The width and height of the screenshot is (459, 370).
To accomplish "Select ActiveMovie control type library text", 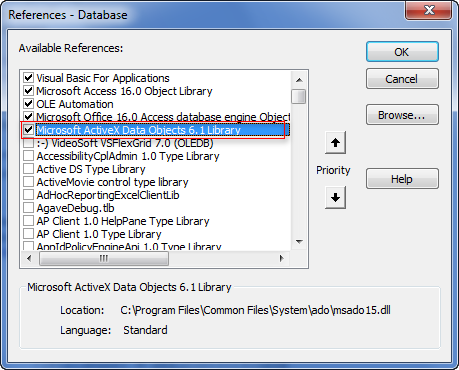I will pos(112,182).
